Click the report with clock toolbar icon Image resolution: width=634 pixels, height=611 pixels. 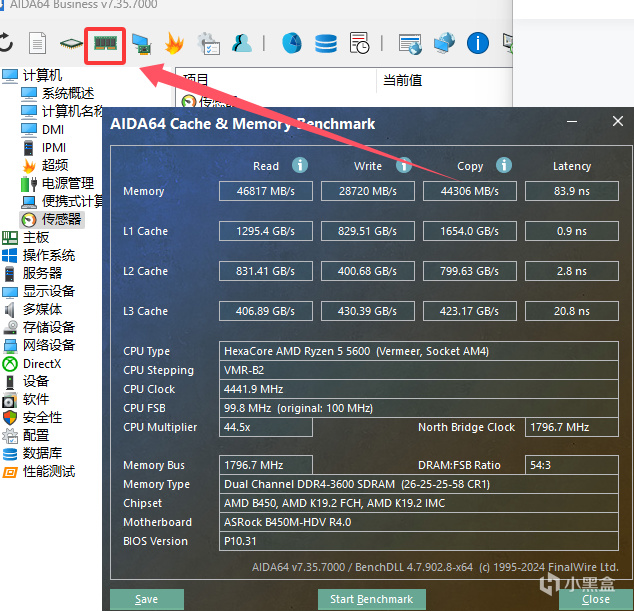point(359,43)
